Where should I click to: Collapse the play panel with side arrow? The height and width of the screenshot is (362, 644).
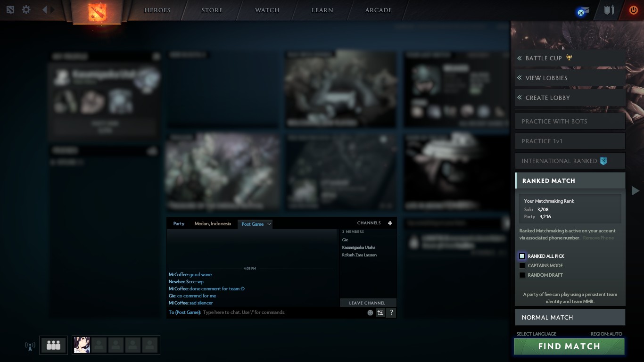click(636, 190)
